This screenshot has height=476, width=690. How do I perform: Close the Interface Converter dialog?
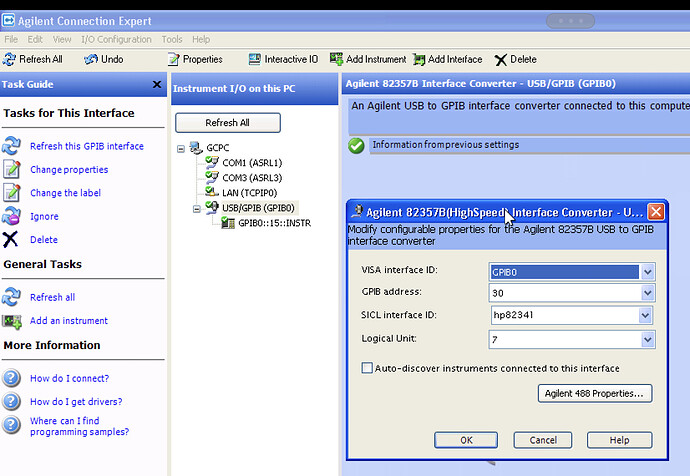point(656,212)
